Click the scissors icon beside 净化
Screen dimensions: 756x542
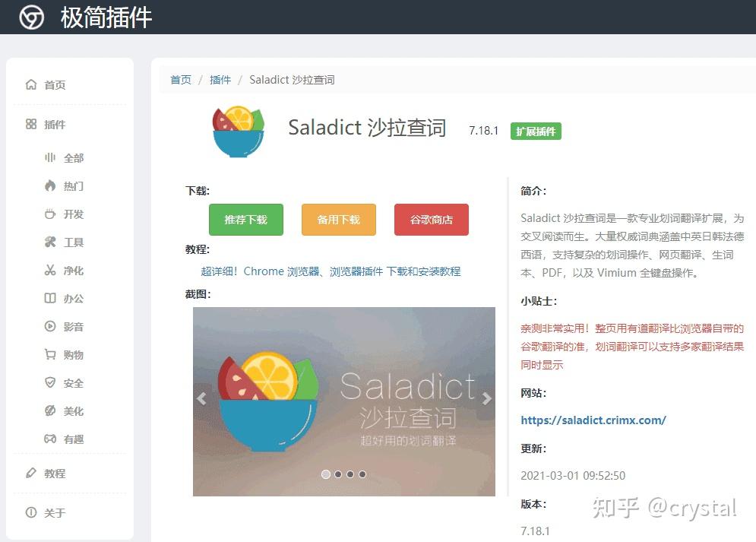click(x=50, y=270)
